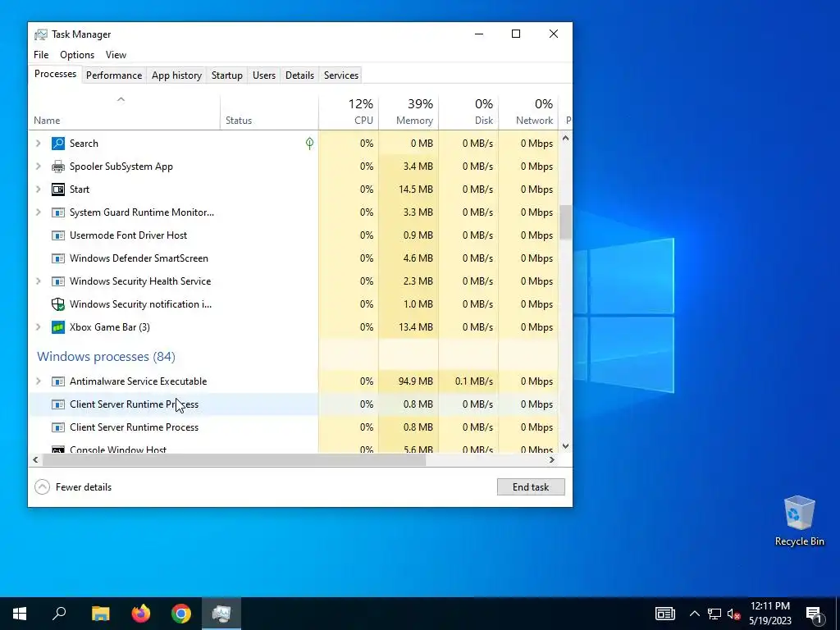
Task: Select the Console Window Host row
Action: (293, 447)
